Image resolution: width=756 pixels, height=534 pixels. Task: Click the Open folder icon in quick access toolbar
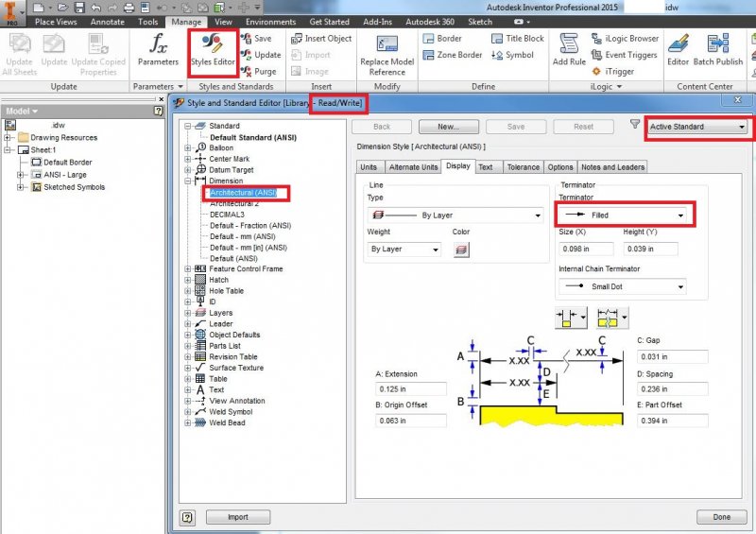point(62,8)
